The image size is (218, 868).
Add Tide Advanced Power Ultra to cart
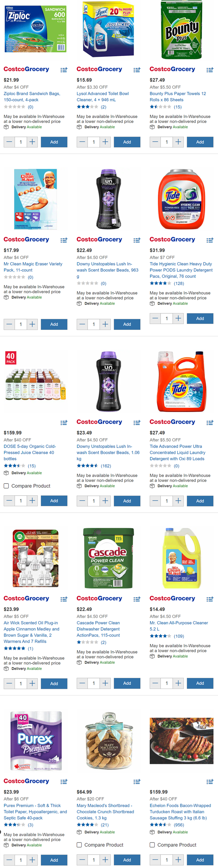tap(200, 501)
